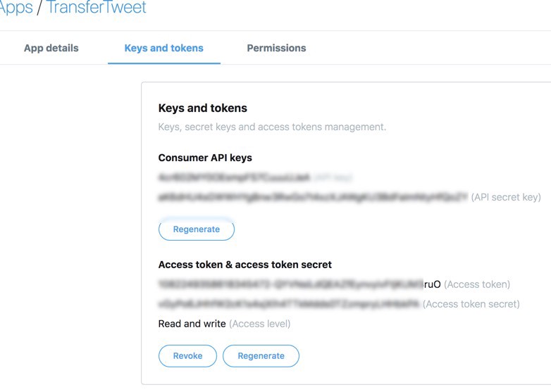551x392 pixels.
Task: Click the (Access token secret) label
Action: tap(471, 305)
